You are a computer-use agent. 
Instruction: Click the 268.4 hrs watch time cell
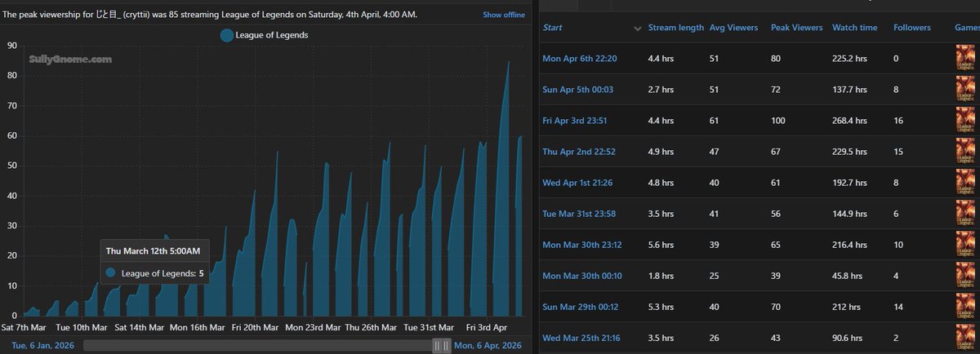851,121
